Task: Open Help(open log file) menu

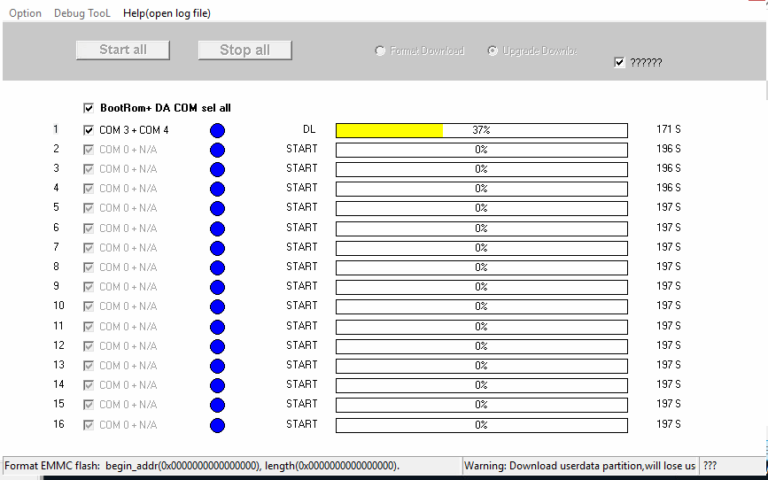Action: coord(166,13)
